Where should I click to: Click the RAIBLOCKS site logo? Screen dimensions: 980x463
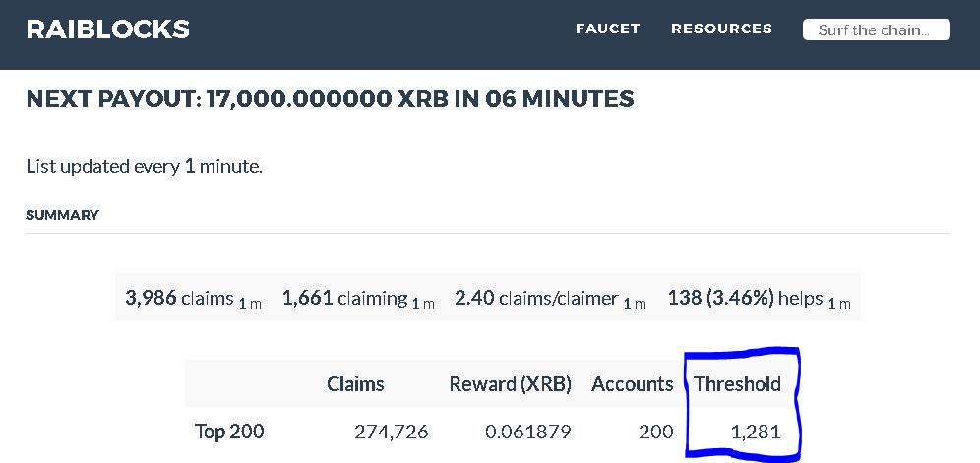pos(108,29)
